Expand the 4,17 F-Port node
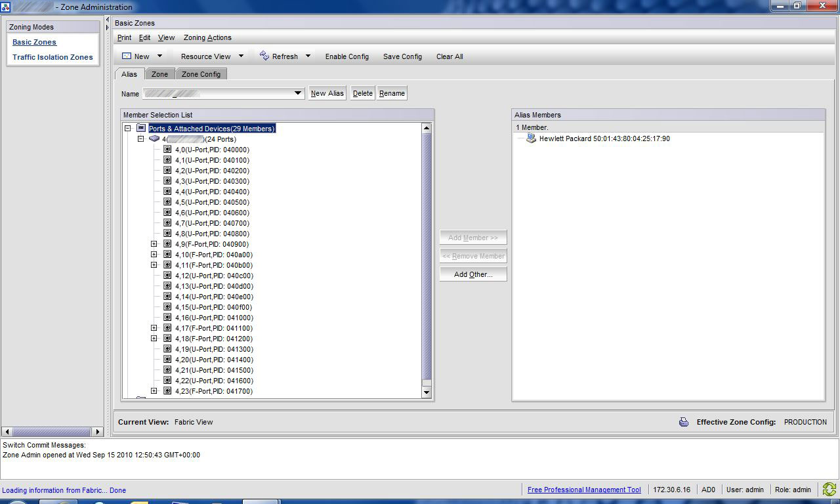840x504 pixels. pyautogui.click(x=154, y=328)
